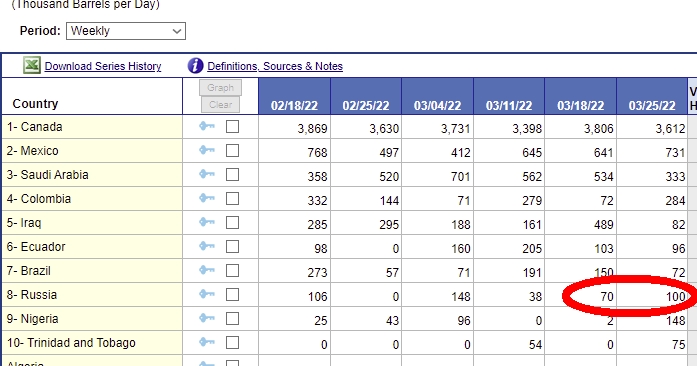Click the key icon in Trinidad and Tobago row
697x366 pixels.
coord(207,342)
